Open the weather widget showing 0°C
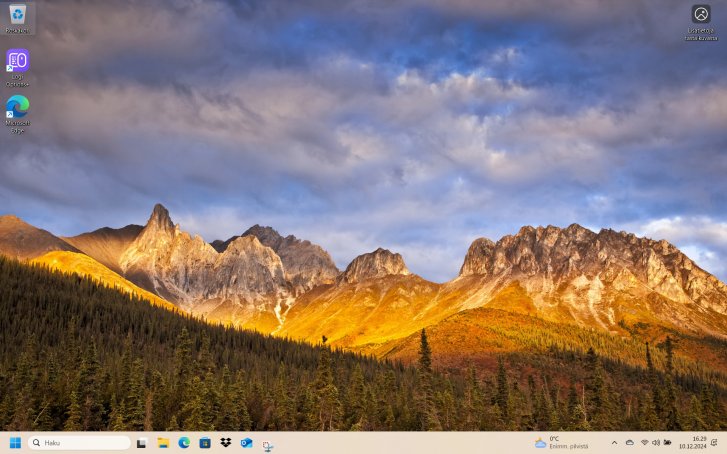 (562, 442)
